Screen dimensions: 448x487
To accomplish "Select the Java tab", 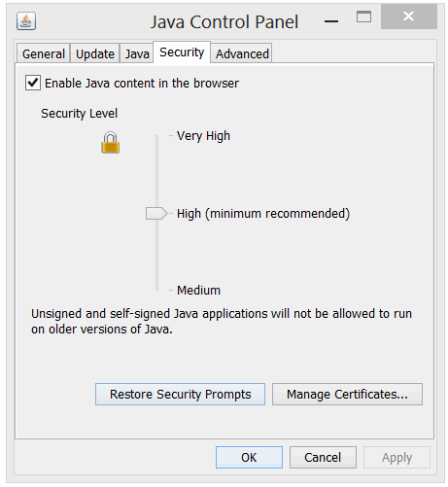I will 137,53.
